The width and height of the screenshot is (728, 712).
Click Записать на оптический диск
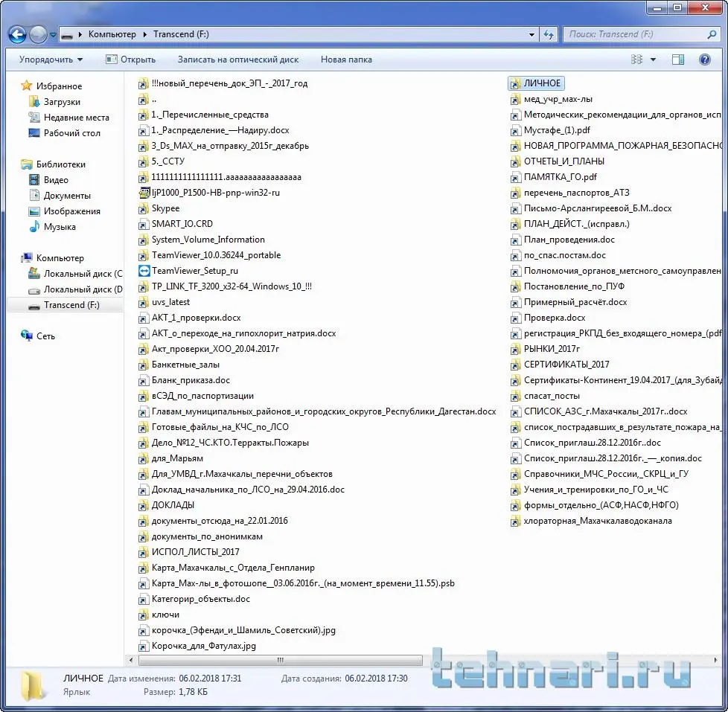[x=238, y=60]
